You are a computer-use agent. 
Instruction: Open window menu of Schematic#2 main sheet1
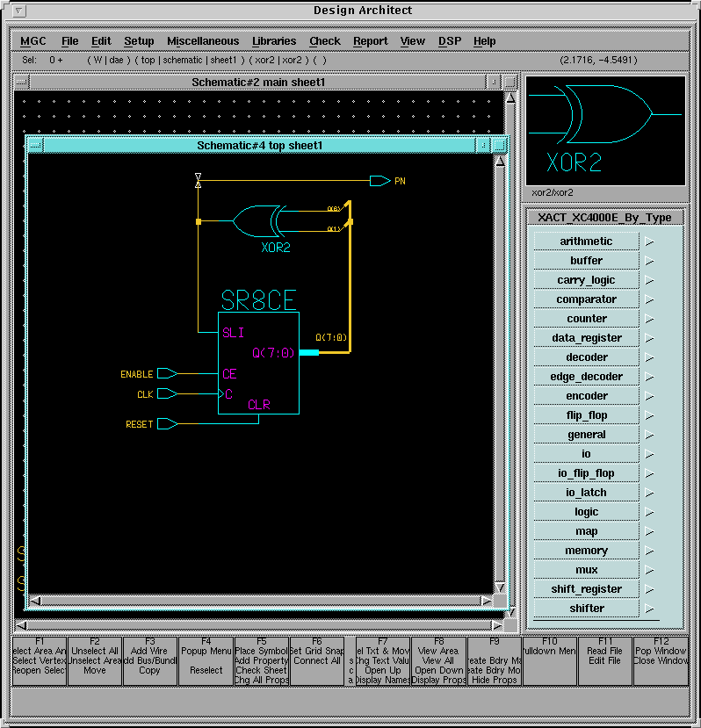pyautogui.click(x=22, y=83)
